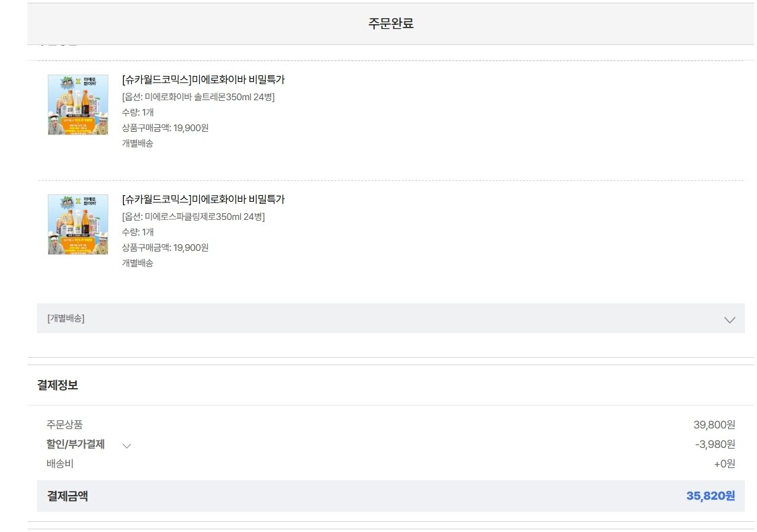Select the 주문완료 header title
Viewport: 757px width, 532px height.
(x=390, y=23)
